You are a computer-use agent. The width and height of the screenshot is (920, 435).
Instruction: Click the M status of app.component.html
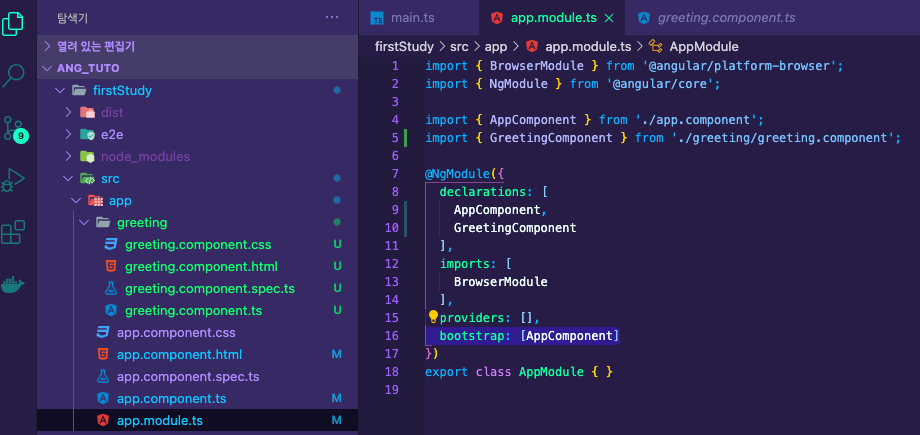[x=337, y=355]
